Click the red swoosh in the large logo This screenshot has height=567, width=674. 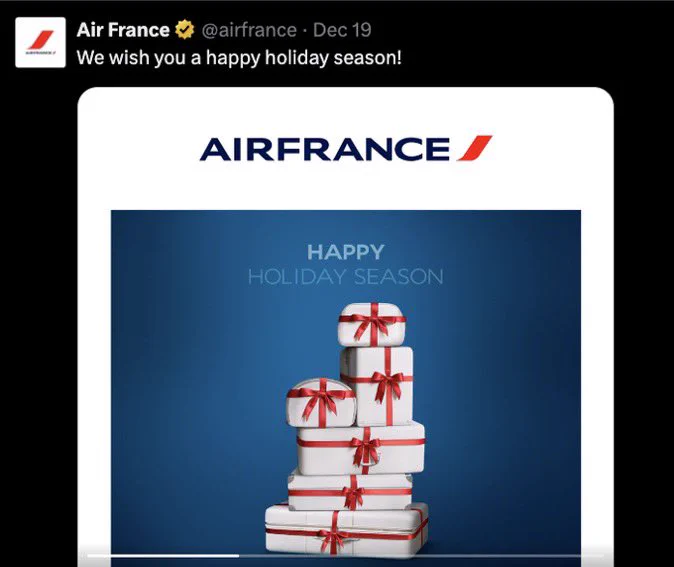click(474, 148)
